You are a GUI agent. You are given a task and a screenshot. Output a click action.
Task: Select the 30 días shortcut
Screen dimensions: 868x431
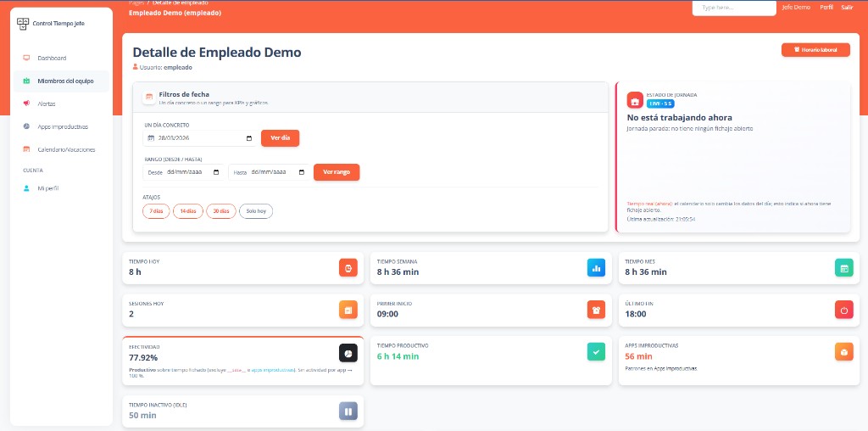[x=221, y=211]
